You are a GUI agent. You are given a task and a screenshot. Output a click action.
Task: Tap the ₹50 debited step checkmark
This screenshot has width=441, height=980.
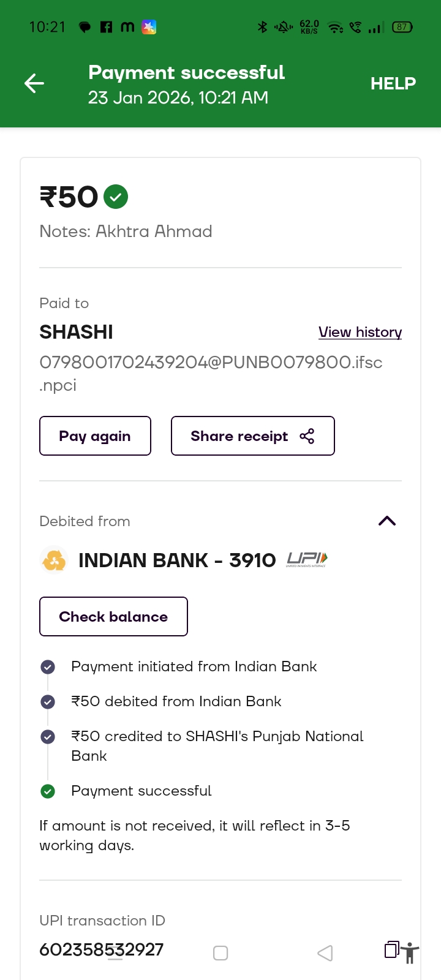pyautogui.click(x=48, y=702)
